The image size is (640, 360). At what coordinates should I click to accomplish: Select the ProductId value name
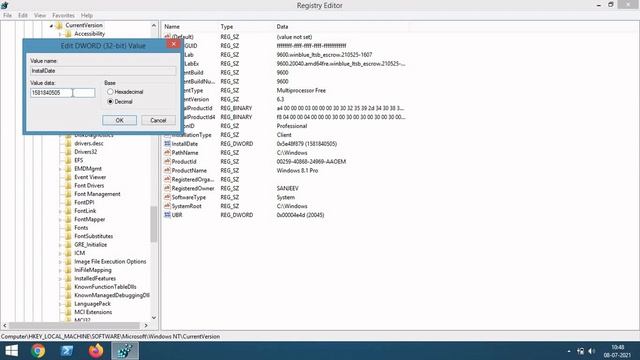[184, 162]
